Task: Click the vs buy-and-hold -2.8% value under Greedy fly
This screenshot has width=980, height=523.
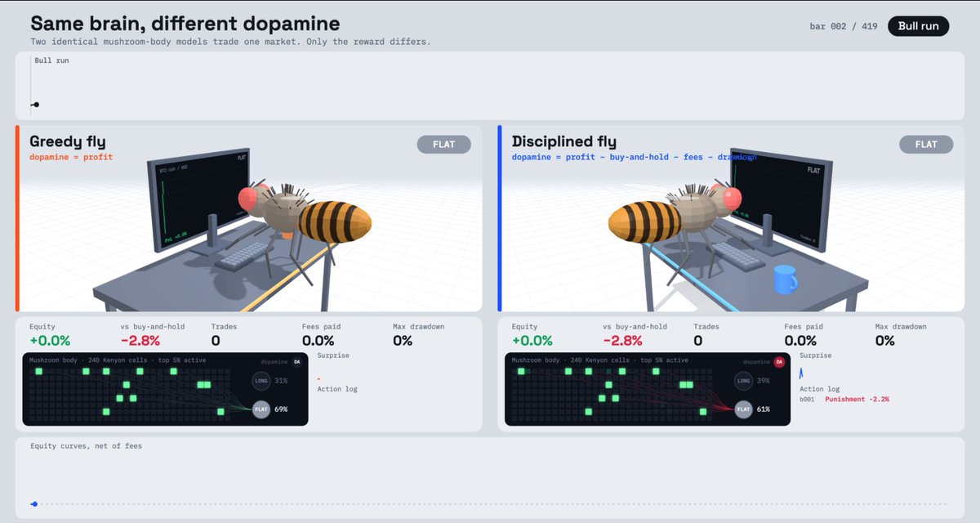Action: [140, 341]
